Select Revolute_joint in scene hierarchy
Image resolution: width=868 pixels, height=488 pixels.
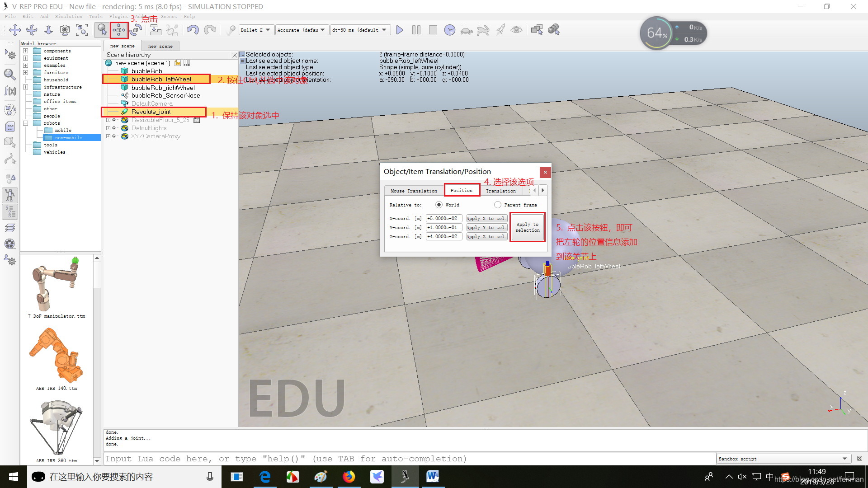click(x=151, y=112)
